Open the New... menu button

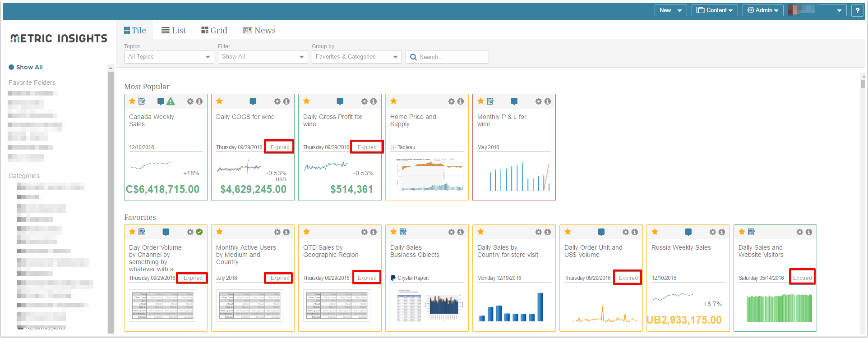tap(671, 10)
